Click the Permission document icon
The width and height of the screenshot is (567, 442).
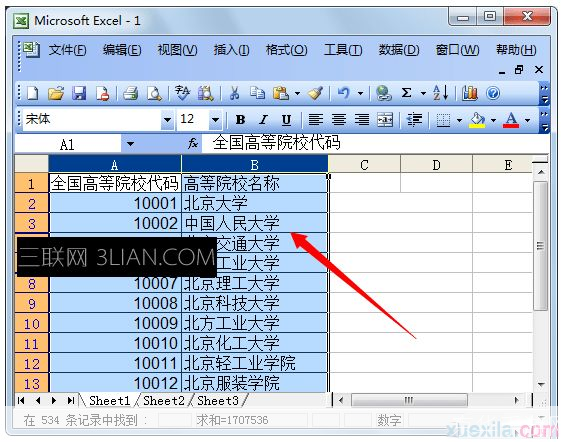102,93
